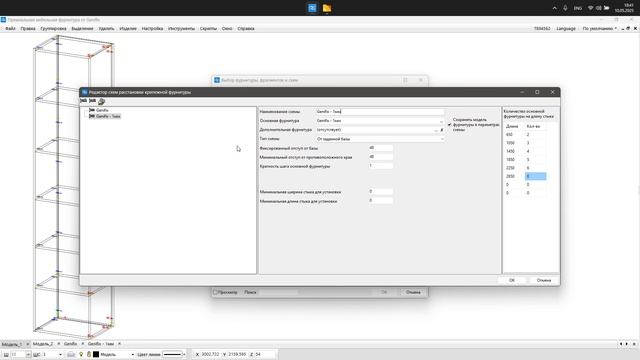Click the black layer color swatch in status bar
The height and width of the screenshot is (360, 640).
[96, 354]
